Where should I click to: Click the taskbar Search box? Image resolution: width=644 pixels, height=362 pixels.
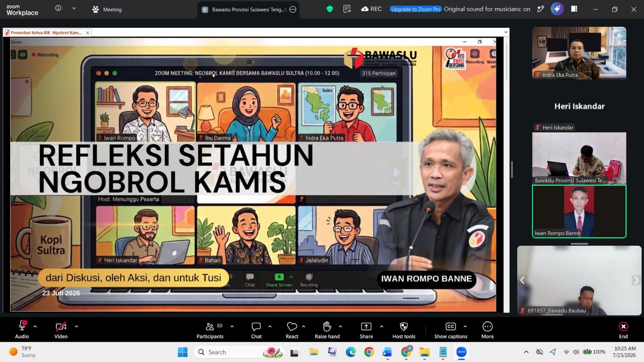click(x=239, y=352)
